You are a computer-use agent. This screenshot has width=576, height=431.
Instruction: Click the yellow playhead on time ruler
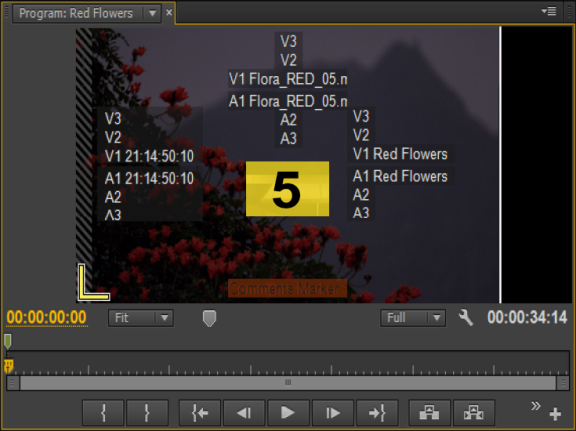point(8,366)
